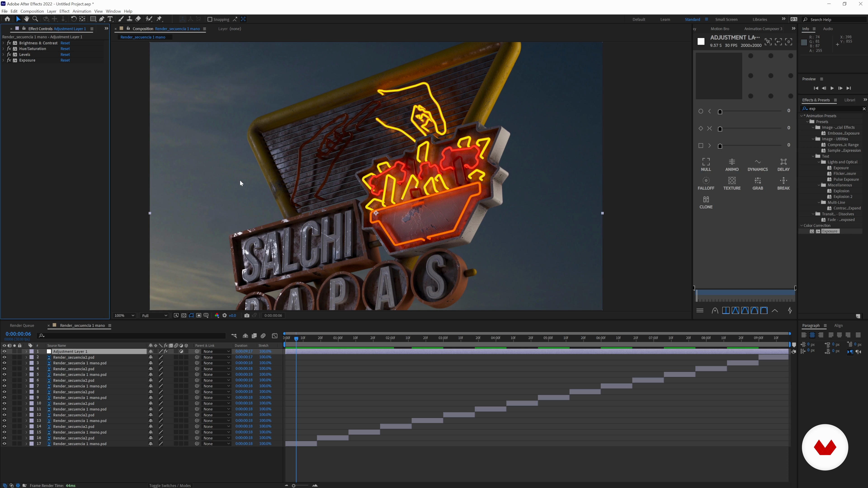The height and width of the screenshot is (488, 868).
Task: Click Toggle Switches / Modes button
Action: (x=170, y=485)
